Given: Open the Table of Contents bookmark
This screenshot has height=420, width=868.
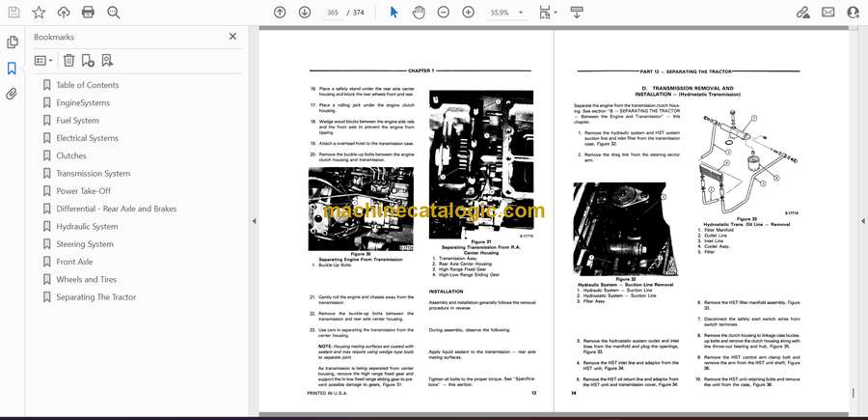Looking at the screenshot, I should pos(88,85).
